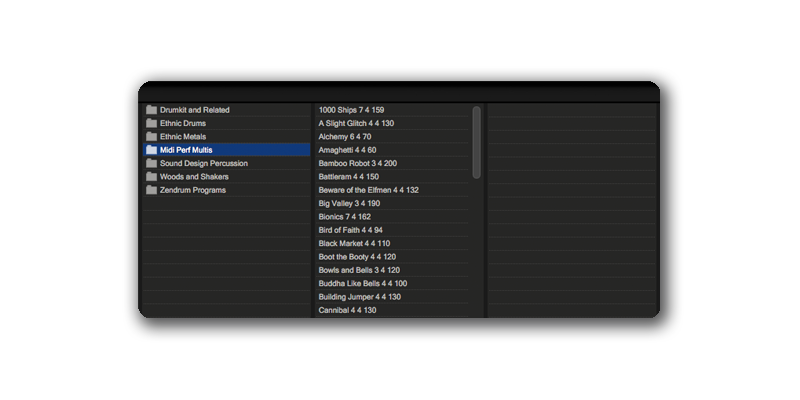Click the Woods and Shakers folder icon
The image size is (800, 400).
pos(152,177)
